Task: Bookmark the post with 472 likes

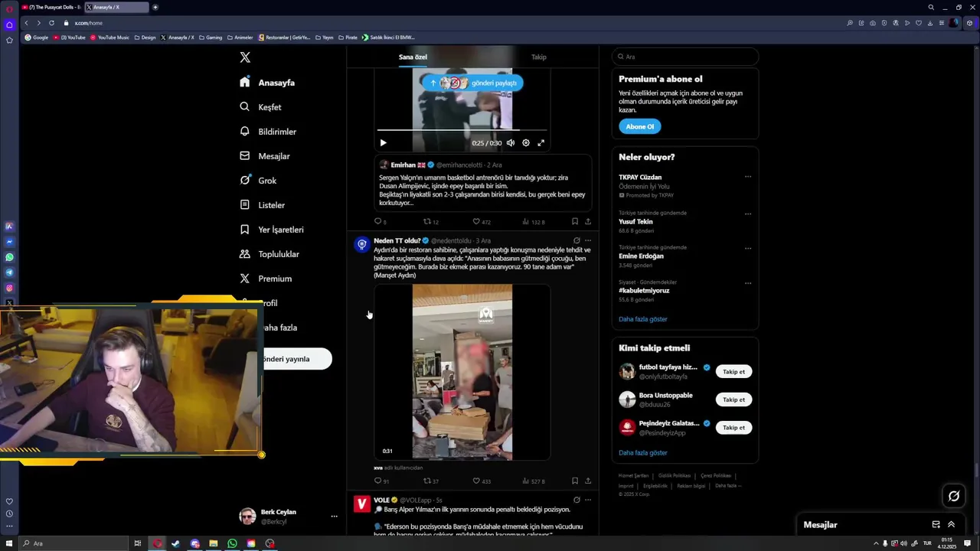Action: (x=575, y=222)
